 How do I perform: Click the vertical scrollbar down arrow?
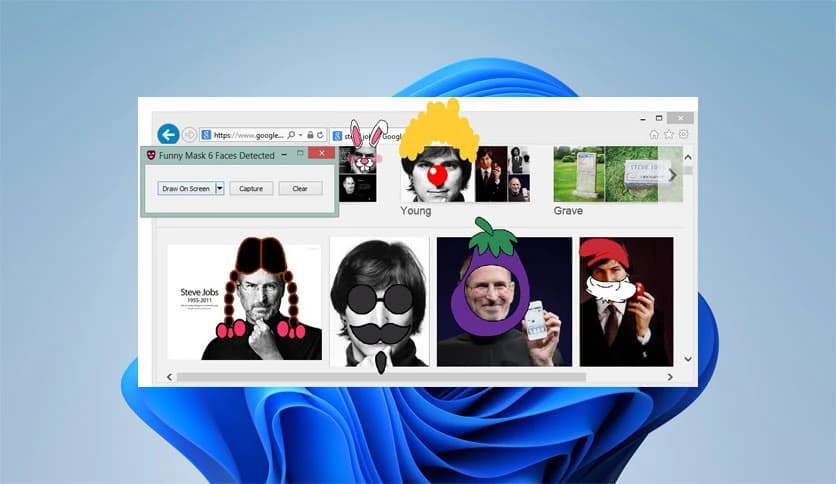(688, 359)
